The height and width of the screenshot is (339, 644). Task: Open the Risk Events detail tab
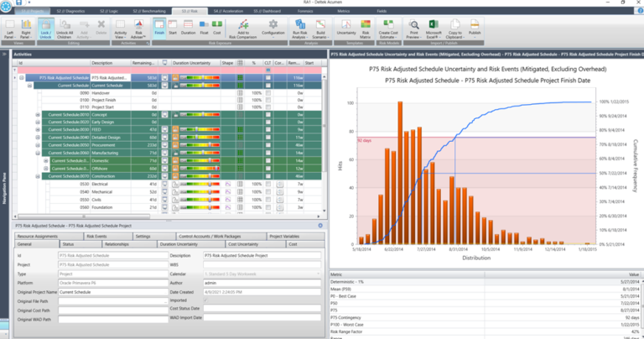pyautogui.click(x=108, y=237)
